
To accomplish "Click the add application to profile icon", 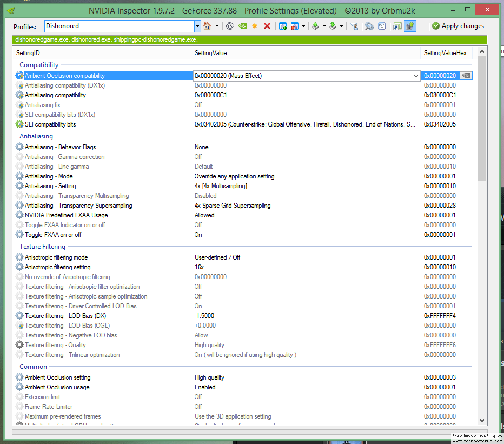I will pyautogui.click(x=283, y=26).
